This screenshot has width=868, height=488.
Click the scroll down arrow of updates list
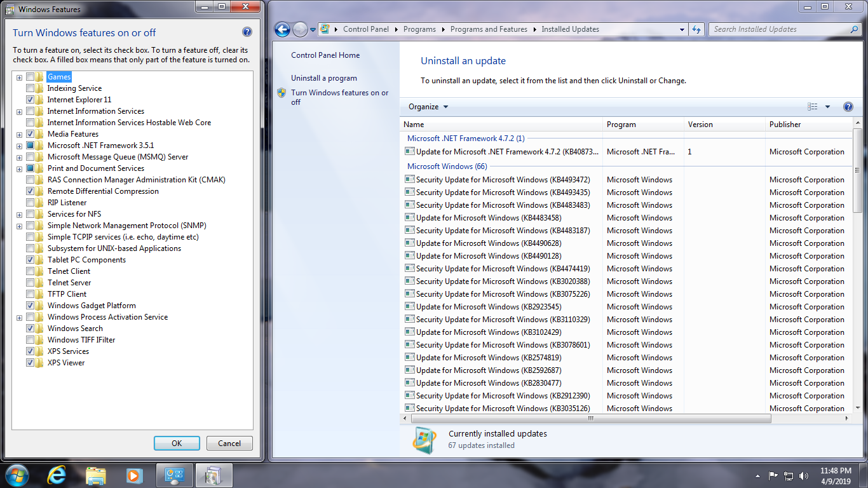click(857, 408)
